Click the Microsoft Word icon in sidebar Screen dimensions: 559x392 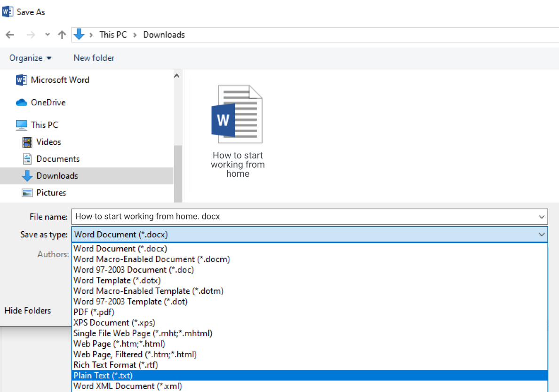pyautogui.click(x=21, y=80)
